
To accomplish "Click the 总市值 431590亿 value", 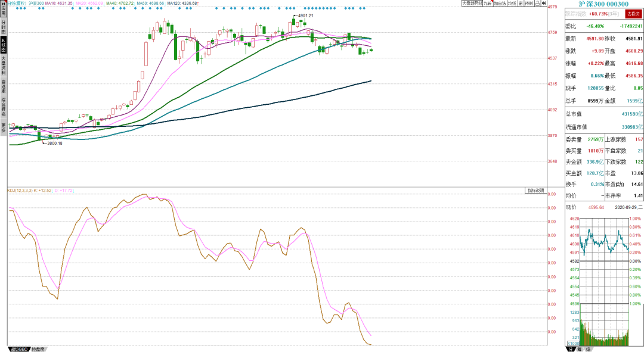I will coord(632,114).
